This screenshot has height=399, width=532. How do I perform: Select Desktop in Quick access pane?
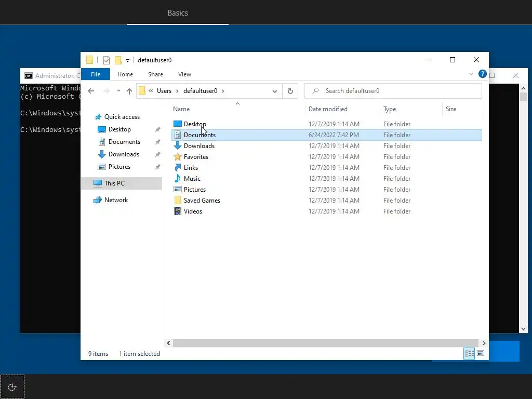click(x=119, y=129)
